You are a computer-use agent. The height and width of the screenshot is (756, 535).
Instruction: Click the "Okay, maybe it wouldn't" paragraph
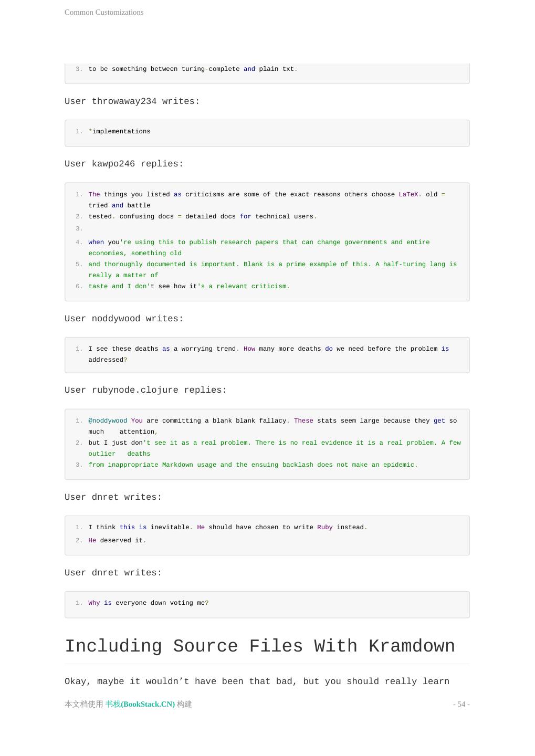pos(257,681)
